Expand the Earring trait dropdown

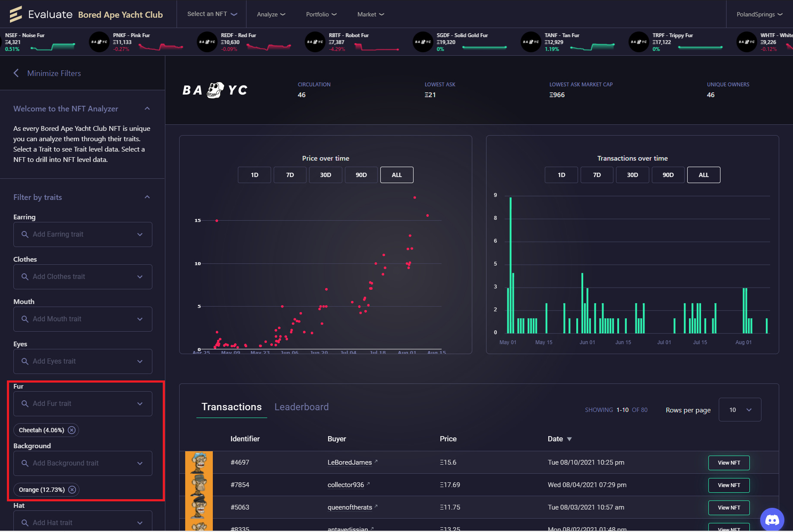pyautogui.click(x=140, y=234)
